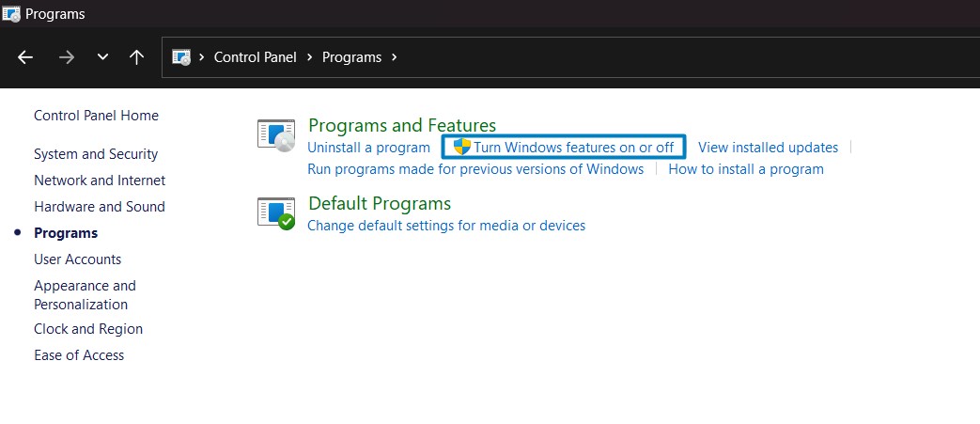The height and width of the screenshot is (424, 980).
Task: Open Turn Windows features on or off
Action: [574, 148]
